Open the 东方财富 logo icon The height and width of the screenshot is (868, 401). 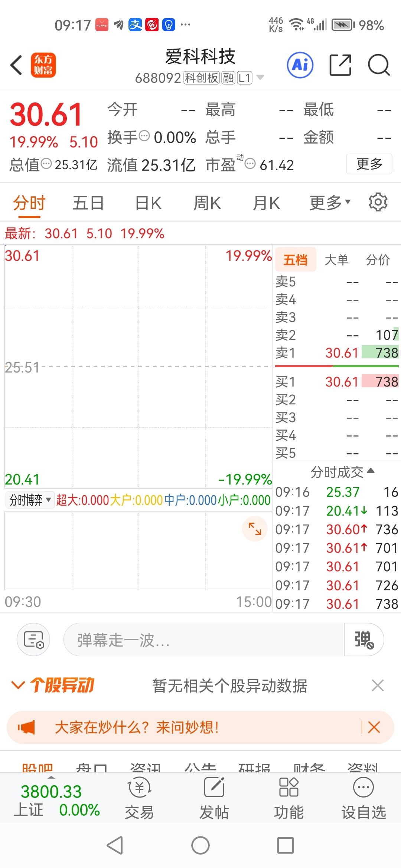(x=43, y=65)
